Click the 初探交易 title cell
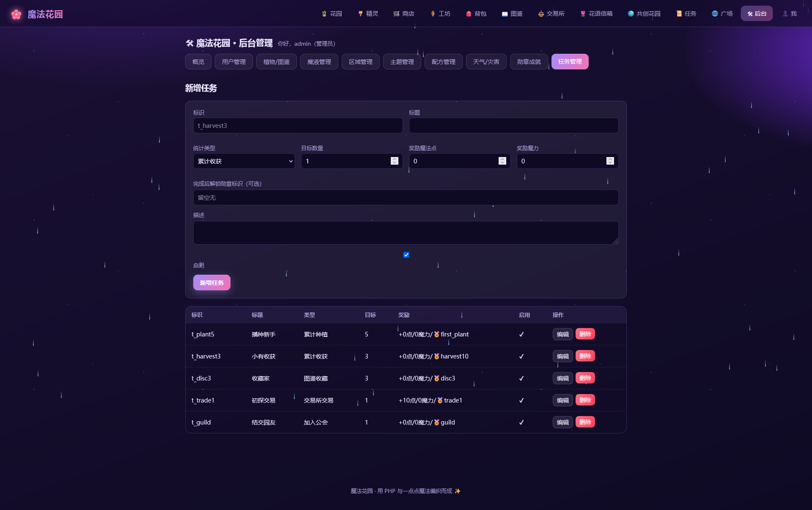Viewport: 812px width, 510px height. pos(263,400)
